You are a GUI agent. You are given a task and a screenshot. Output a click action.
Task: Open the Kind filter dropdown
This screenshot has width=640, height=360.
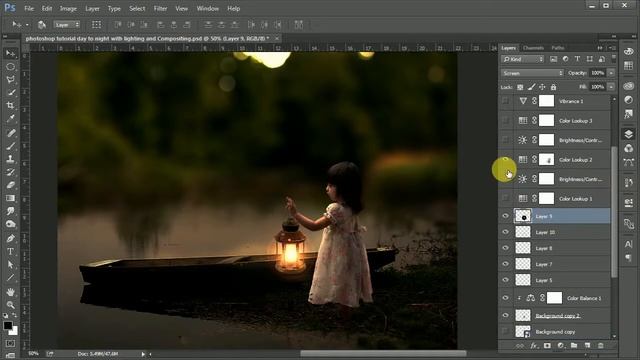tap(523, 59)
